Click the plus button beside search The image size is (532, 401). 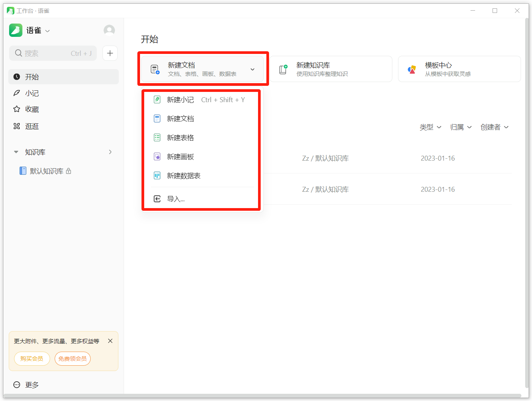pos(110,53)
